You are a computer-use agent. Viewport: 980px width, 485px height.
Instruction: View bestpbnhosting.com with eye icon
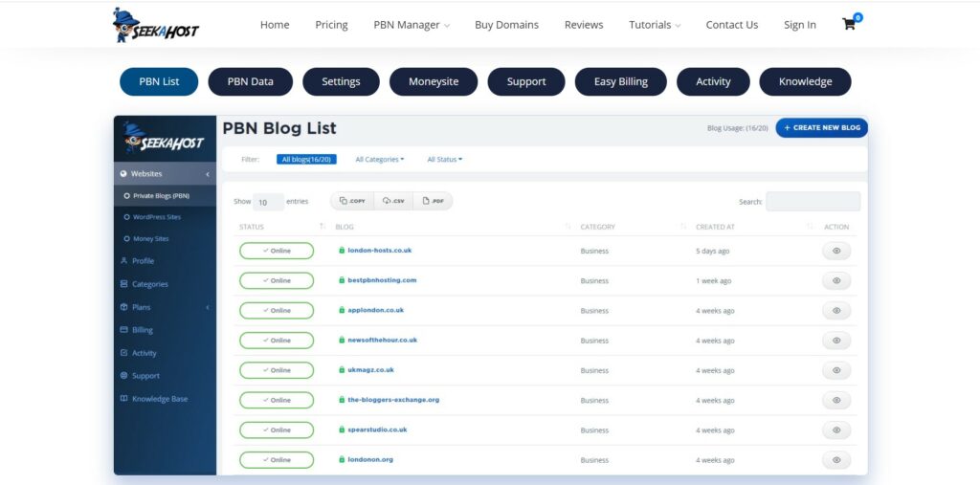point(836,280)
